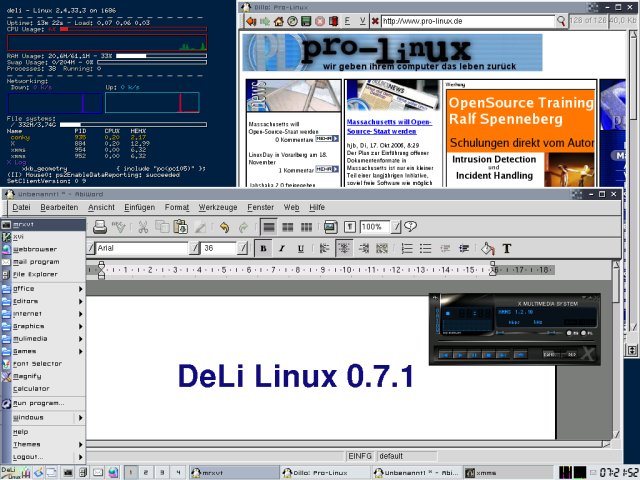Click the cut scissors icon
640x480 pixels.
click(x=143, y=227)
